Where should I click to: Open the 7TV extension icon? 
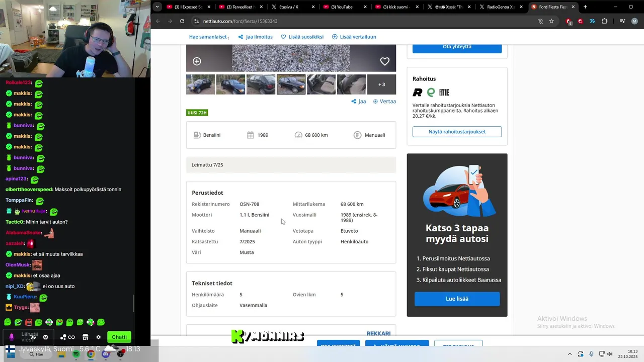pos(592,21)
